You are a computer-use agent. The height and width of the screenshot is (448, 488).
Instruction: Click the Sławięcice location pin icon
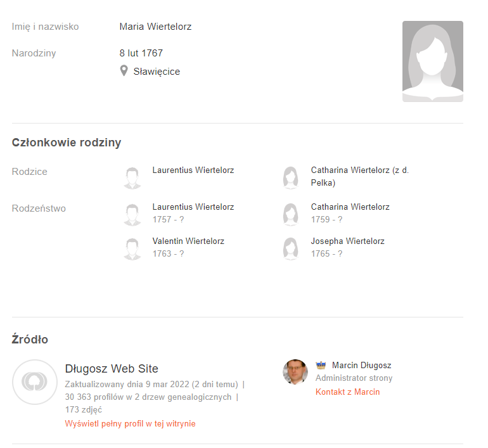click(x=124, y=71)
